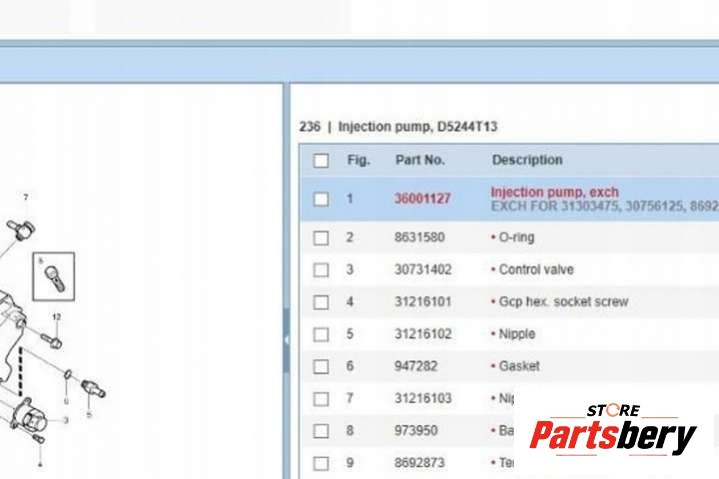Open part number 36001127 link
The width and height of the screenshot is (719, 479).
point(422,199)
